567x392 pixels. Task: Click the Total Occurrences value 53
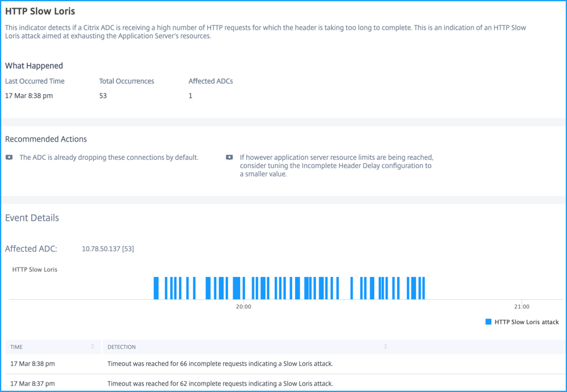pos(103,96)
